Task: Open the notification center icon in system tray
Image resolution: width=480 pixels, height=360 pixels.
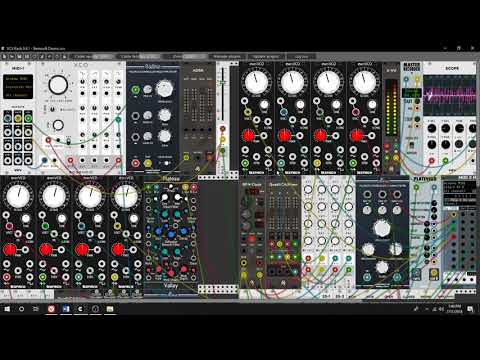Action: [x=470, y=309]
